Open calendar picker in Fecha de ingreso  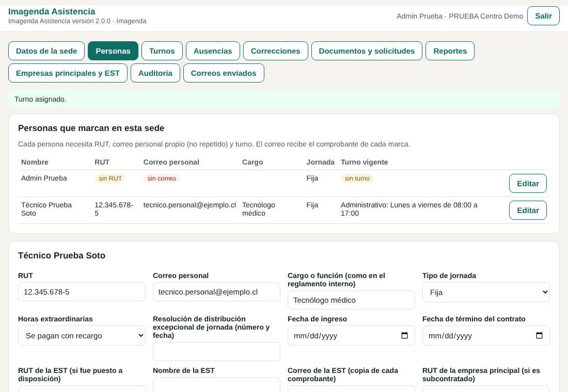[x=404, y=336]
